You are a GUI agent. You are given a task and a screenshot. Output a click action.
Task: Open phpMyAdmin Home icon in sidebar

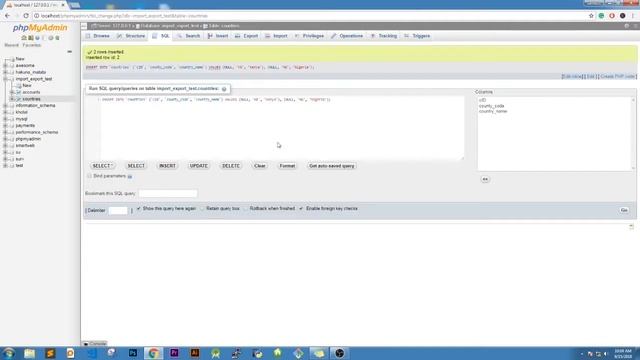[24, 38]
